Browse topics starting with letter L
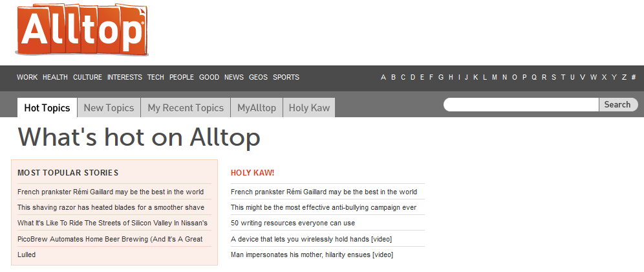The height and width of the screenshot is (272, 644). click(x=485, y=77)
